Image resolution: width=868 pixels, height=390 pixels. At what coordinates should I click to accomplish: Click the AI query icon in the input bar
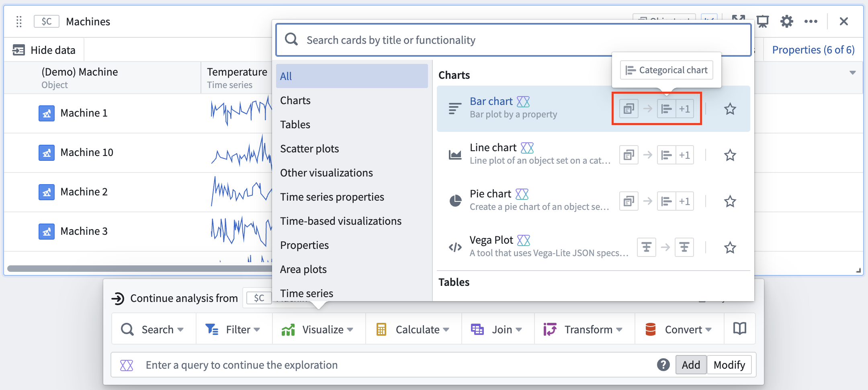(127, 365)
